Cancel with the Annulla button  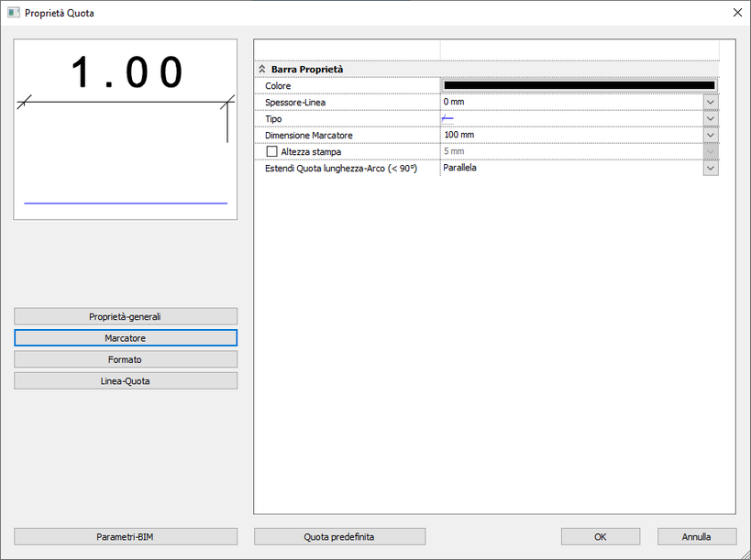(697, 536)
